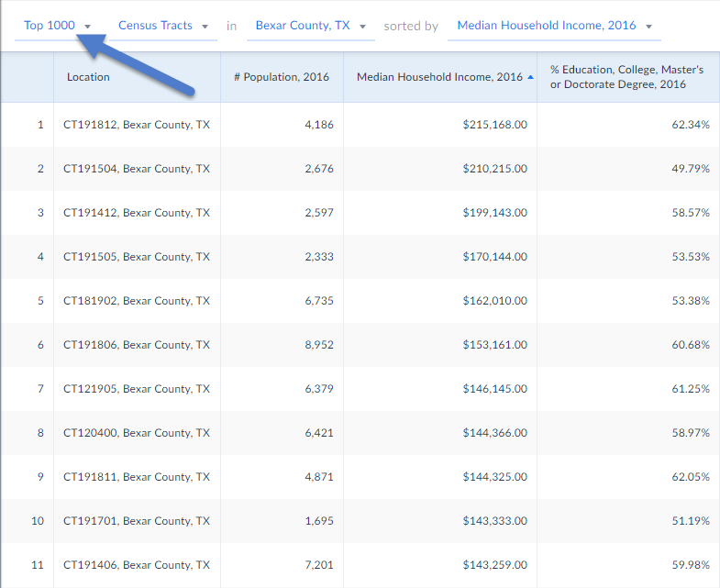
Task: Click income value $146,145.00
Action: pos(495,389)
